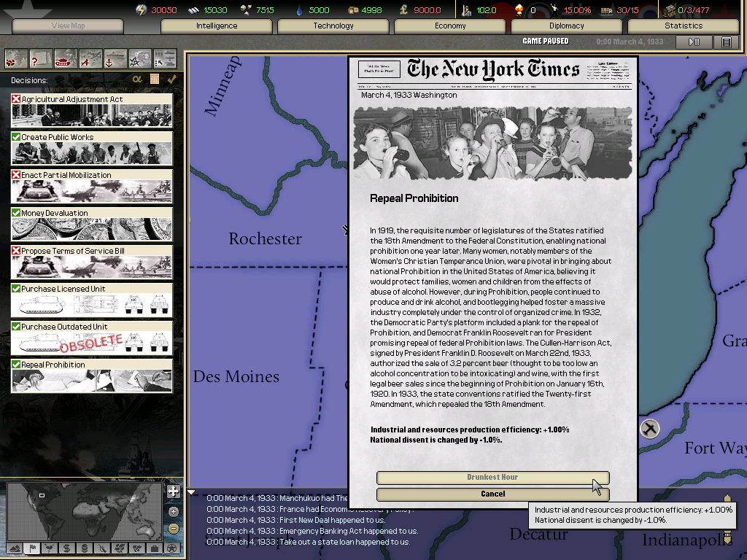Confirm decision with Drunkest Hour button

pos(492,477)
